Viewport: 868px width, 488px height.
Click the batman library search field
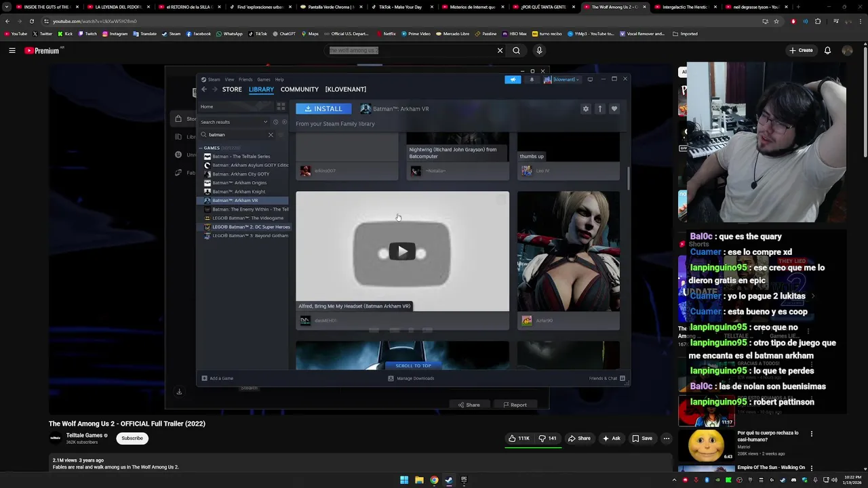[x=235, y=135]
